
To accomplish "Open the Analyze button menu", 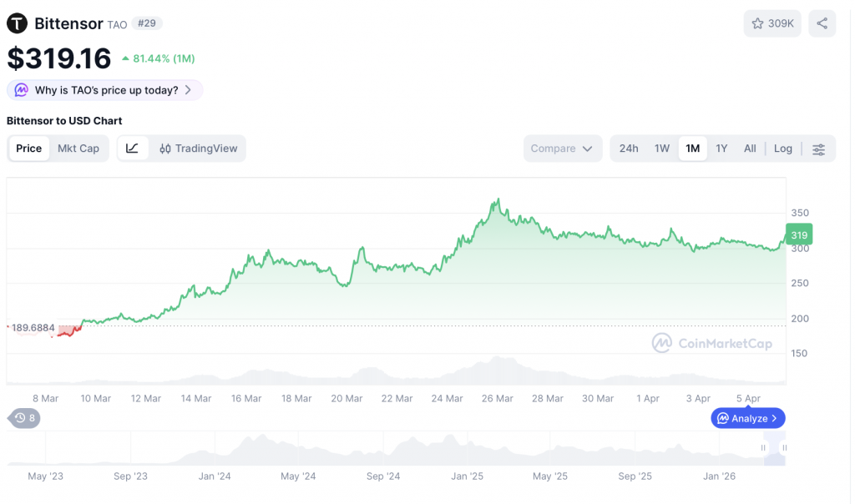I will pyautogui.click(x=747, y=418).
